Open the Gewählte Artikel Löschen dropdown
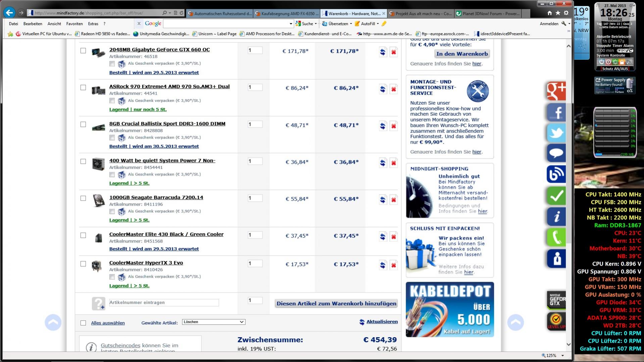 213,322
